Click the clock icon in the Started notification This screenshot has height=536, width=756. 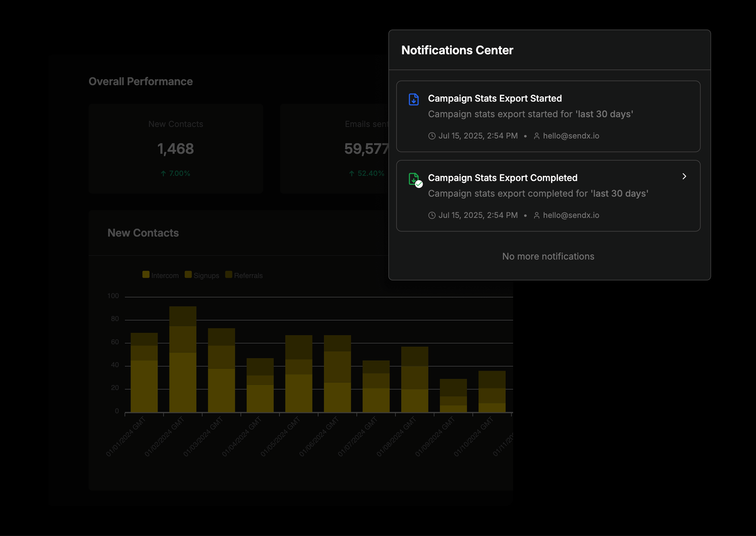pos(432,136)
